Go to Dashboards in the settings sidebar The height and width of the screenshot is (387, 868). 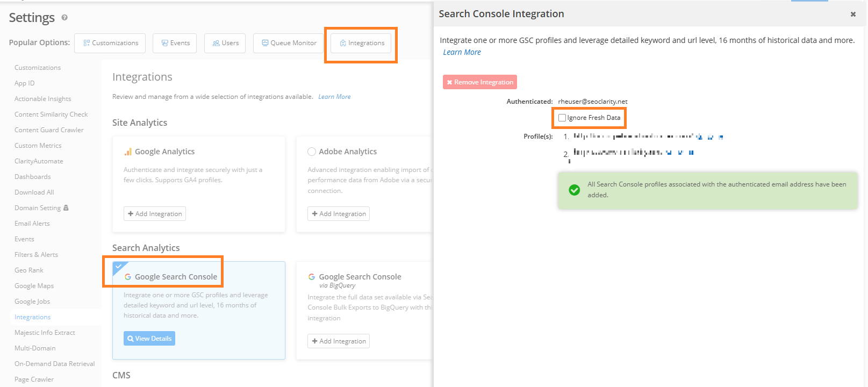(x=33, y=177)
